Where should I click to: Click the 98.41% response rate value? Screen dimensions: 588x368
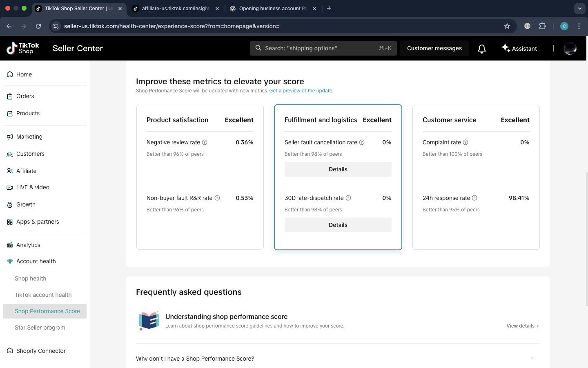(x=519, y=198)
